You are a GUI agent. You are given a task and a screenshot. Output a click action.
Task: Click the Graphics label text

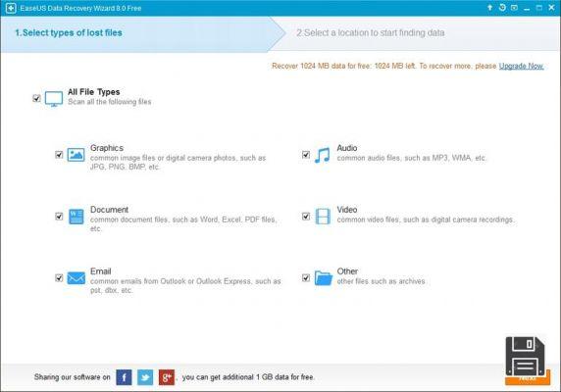pyautogui.click(x=107, y=148)
